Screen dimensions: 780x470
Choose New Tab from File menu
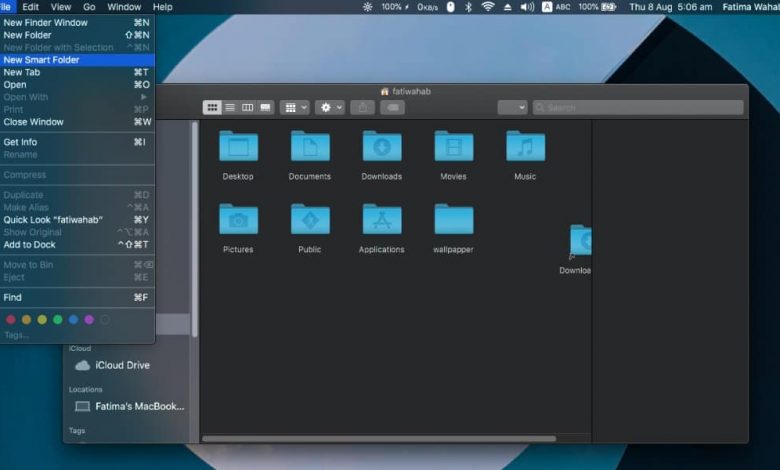coord(77,72)
